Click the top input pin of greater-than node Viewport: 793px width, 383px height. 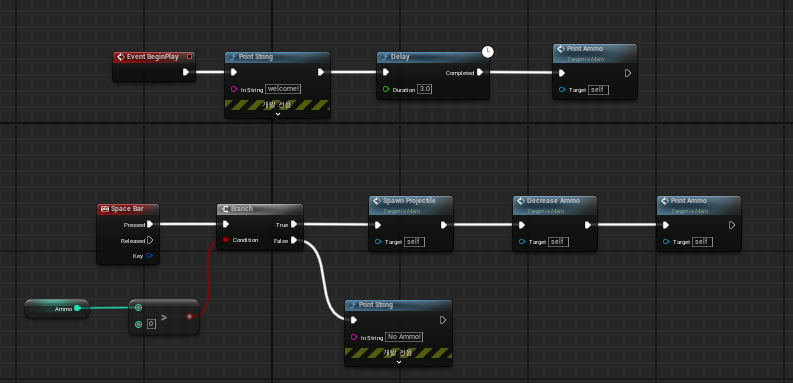pyautogui.click(x=139, y=308)
